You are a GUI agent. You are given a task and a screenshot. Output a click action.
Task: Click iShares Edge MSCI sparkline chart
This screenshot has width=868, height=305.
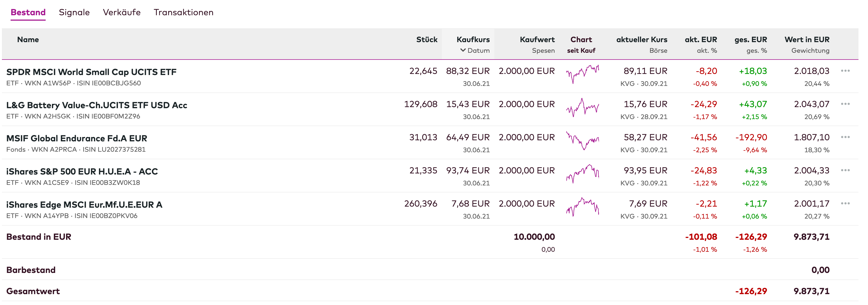(x=582, y=206)
